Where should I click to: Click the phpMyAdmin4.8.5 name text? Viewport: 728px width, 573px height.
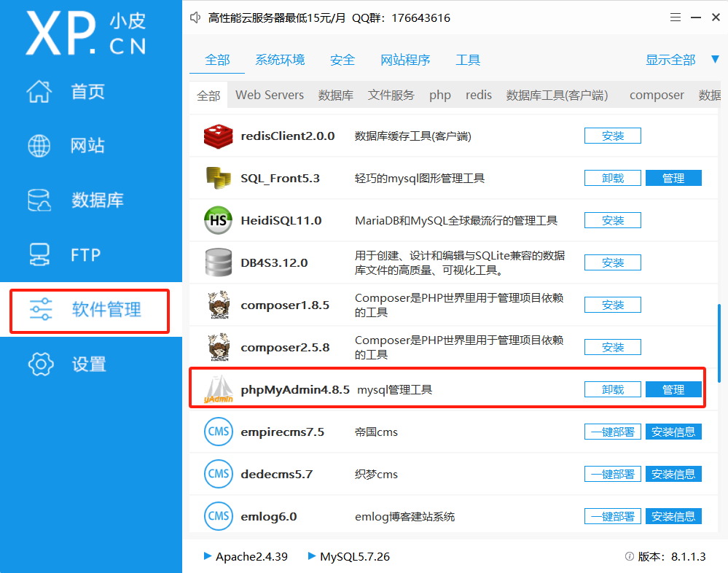coord(295,389)
